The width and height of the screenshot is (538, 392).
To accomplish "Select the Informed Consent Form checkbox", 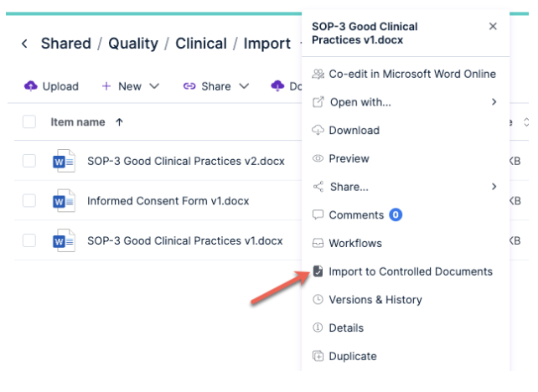I will (29, 201).
